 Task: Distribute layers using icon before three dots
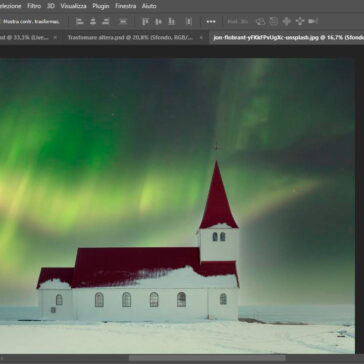point(189,22)
